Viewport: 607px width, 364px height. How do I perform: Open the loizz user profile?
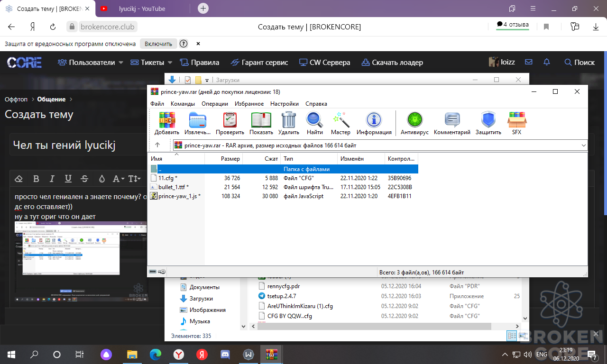[x=502, y=62]
